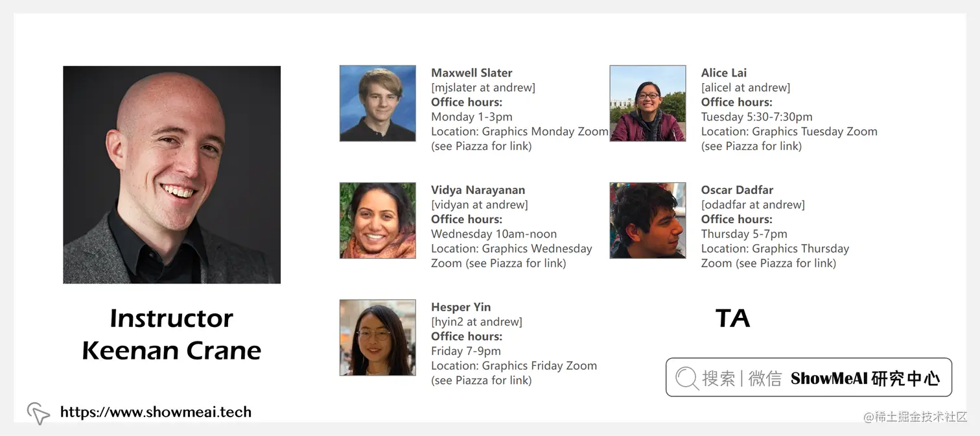The height and width of the screenshot is (436, 980).
Task: Click the cursor arrow icon beside the URL
Action: tap(38, 413)
